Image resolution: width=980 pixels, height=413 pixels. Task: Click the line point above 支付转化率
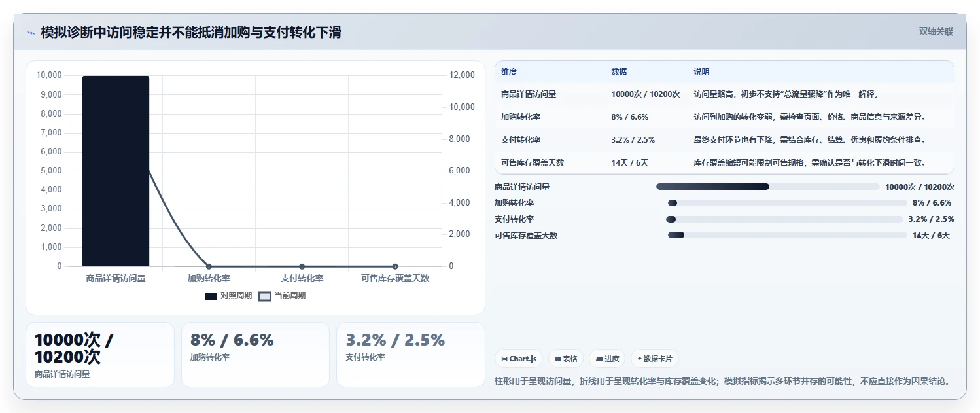point(302,266)
